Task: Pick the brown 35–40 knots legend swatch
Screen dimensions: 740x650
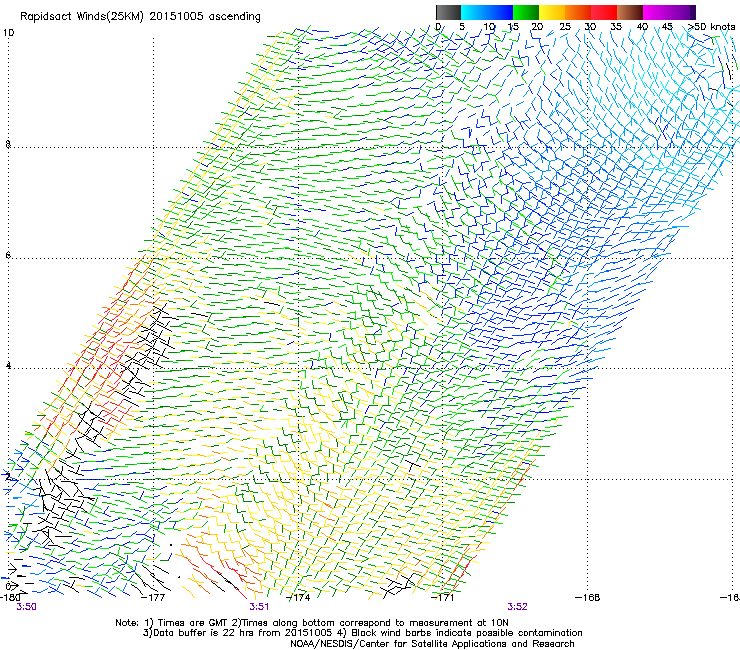Action: (630, 12)
